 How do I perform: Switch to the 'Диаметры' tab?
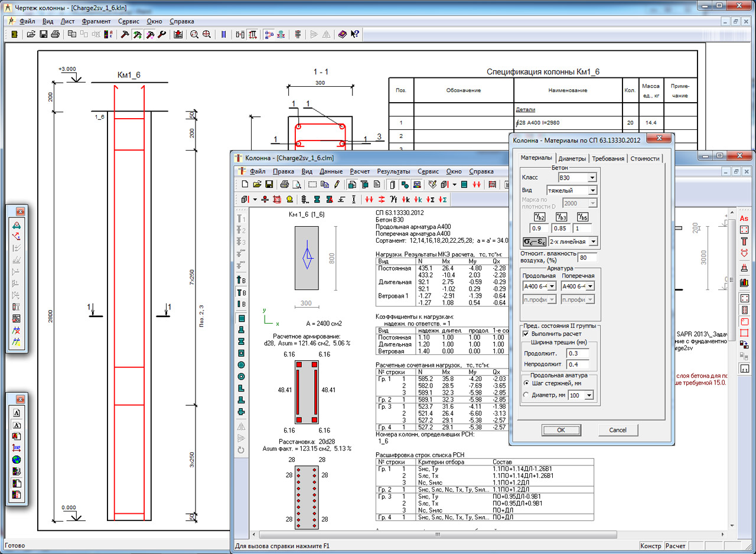(x=572, y=158)
